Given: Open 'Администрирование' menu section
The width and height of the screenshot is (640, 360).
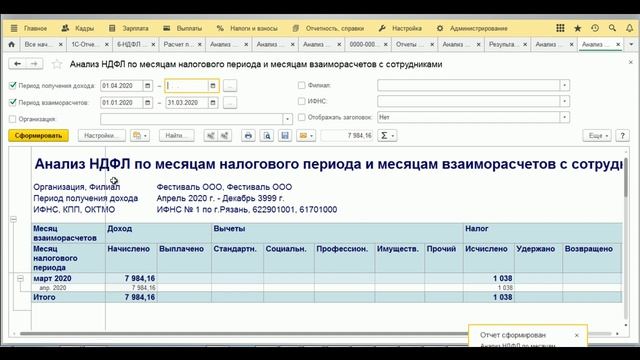Looking at the screenshot, I should click(x=472, y=28).
